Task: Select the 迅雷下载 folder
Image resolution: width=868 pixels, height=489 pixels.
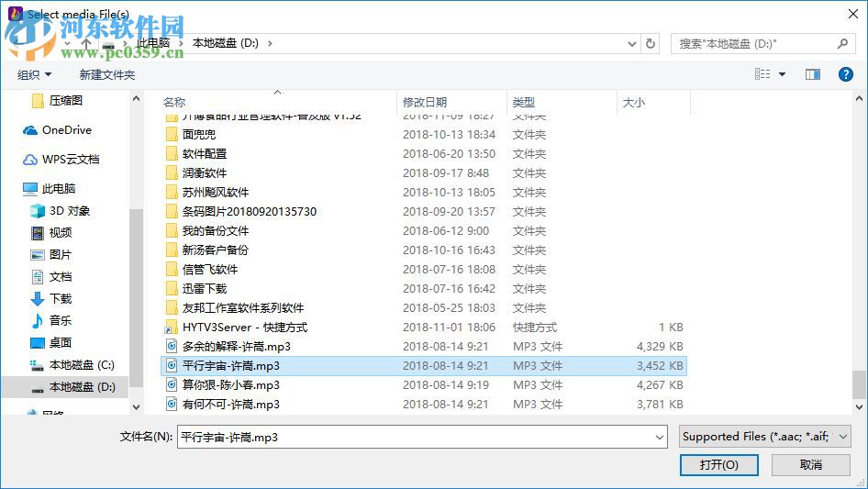Action: [x=205, y=288]
